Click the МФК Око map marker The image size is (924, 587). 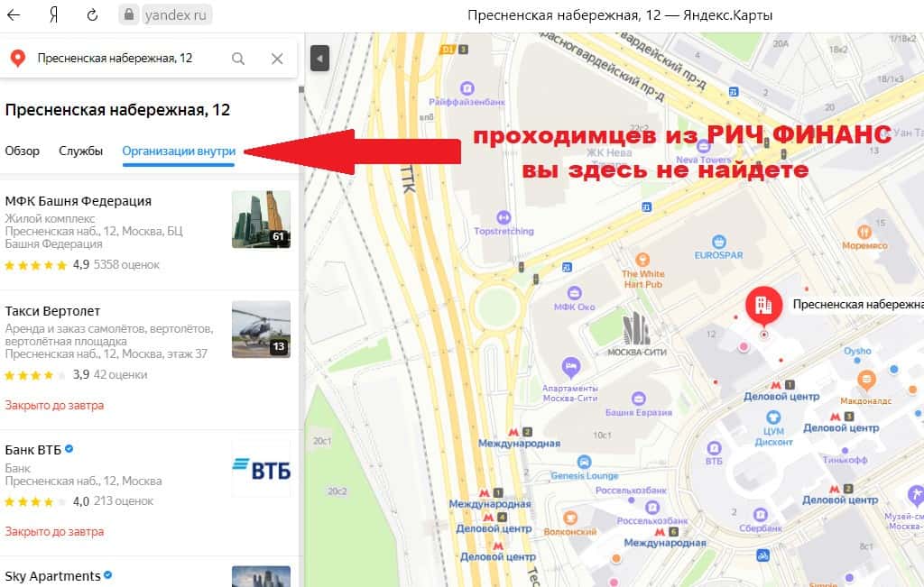574,293
